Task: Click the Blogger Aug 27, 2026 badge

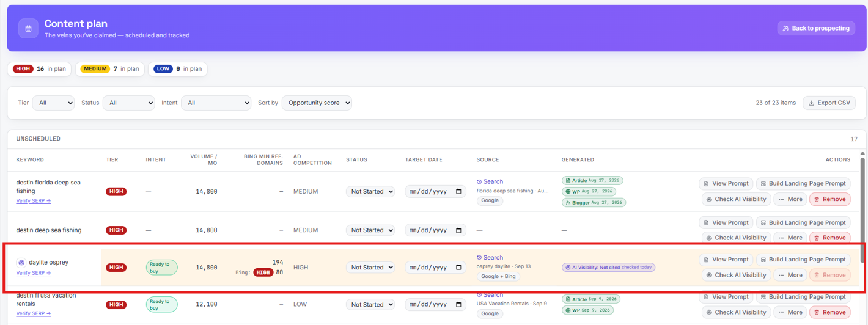Action: click(594, 202)
